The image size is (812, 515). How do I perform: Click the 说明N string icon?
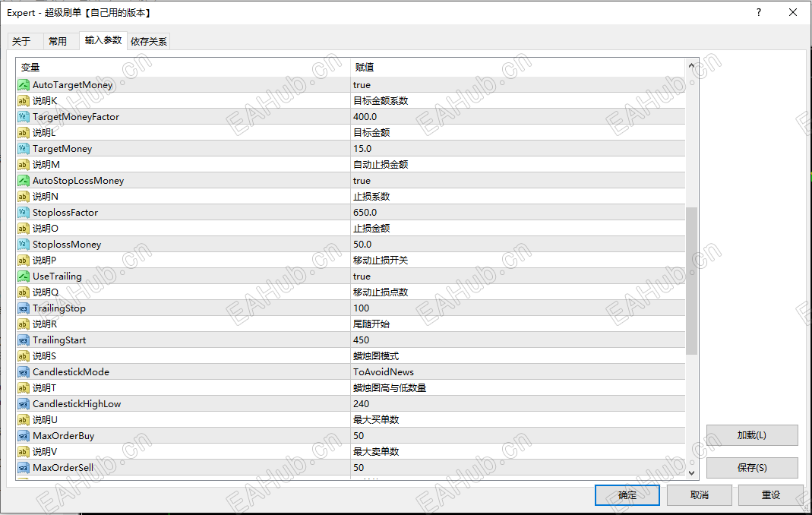24,197
